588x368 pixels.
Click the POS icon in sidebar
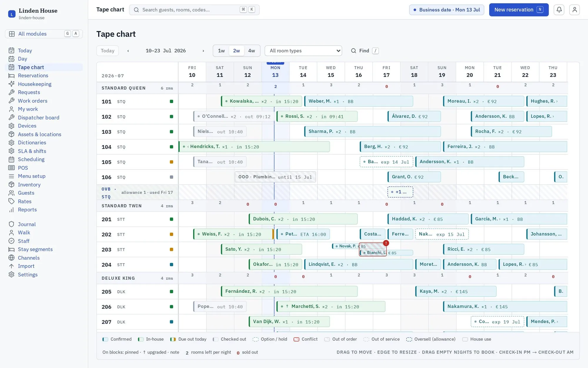click(11, 168)
